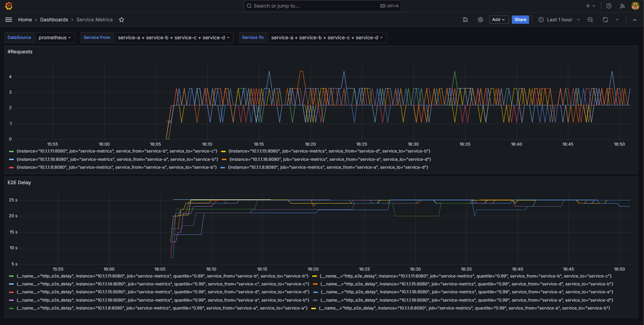Screen dimensions: 644x325
Task: Select E2E legend 10.1.1.15 service-d to service-d
Action: [163, 292]
